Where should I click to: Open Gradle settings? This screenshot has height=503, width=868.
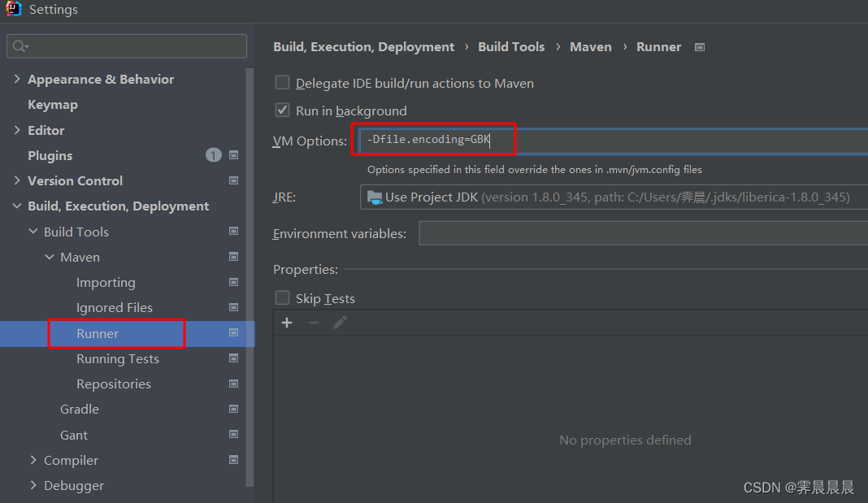coord(80,409)
